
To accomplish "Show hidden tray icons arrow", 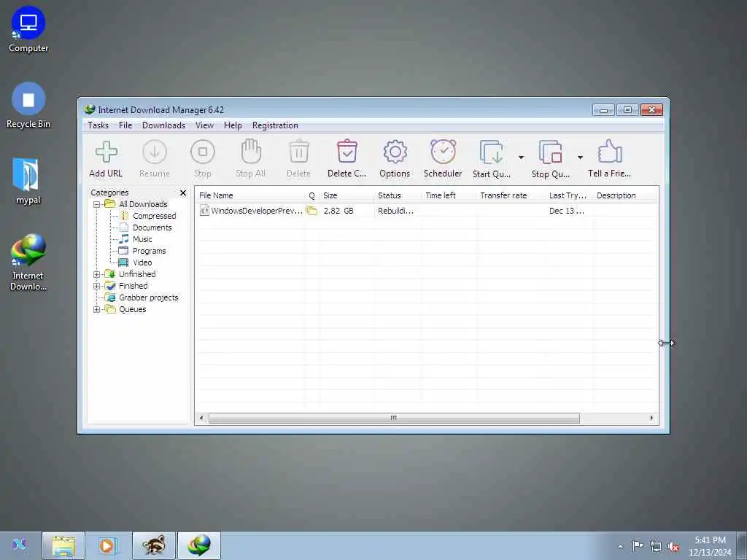I will tap(620, 547).
